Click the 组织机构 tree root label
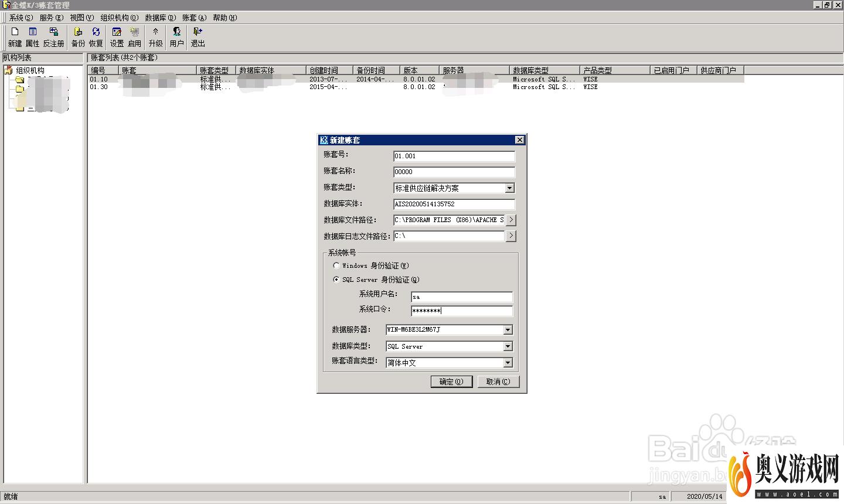This screenshot has width=844, height=504. click(30, 70)
